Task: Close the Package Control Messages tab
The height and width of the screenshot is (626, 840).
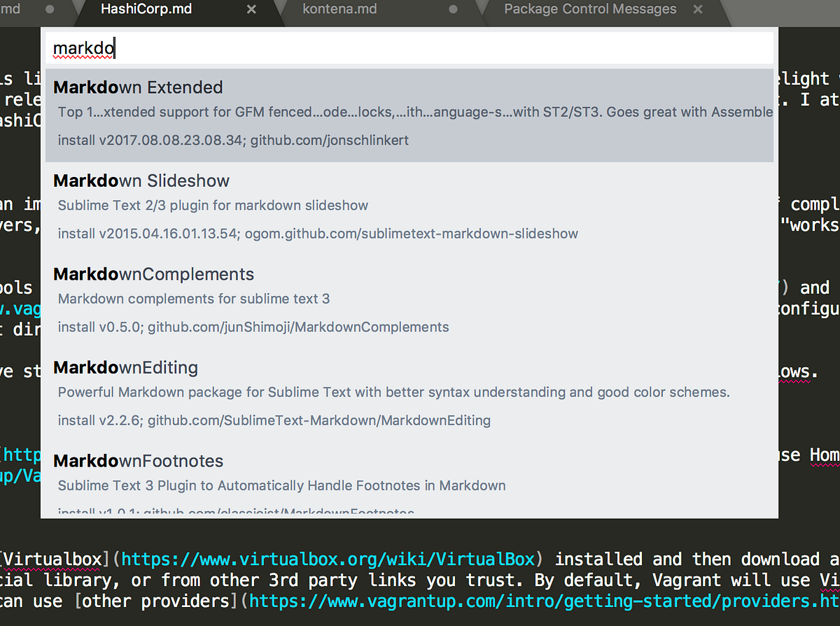Action: coord(696,9)
